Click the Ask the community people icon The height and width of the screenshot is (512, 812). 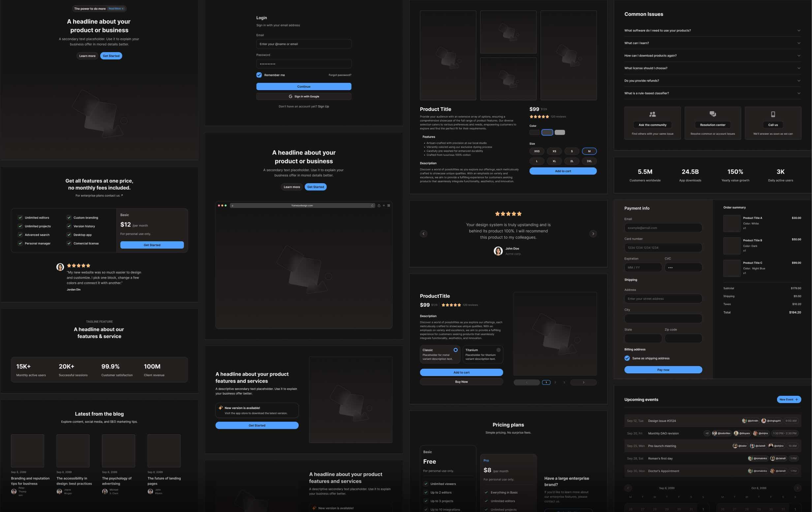click(x=652, y=115)
